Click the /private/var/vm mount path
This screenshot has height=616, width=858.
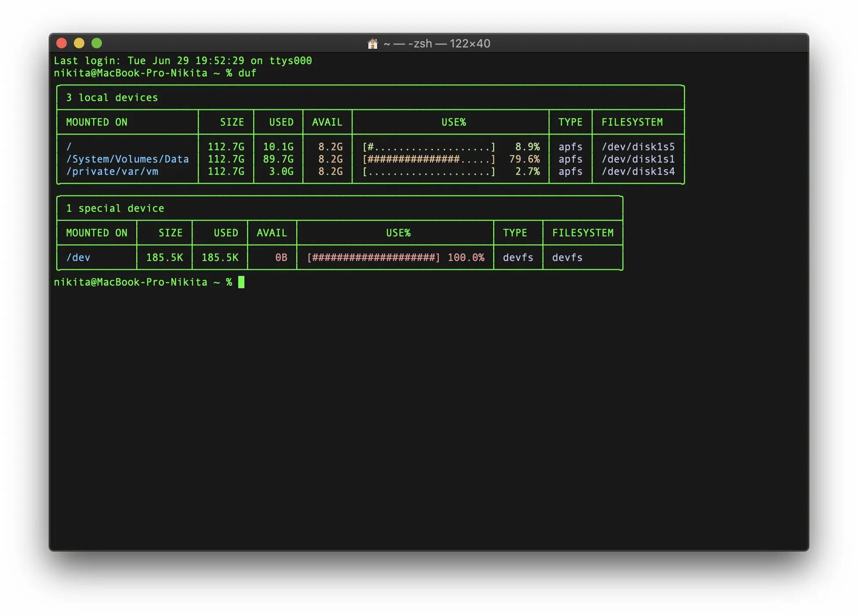click(x=112, y=171)
